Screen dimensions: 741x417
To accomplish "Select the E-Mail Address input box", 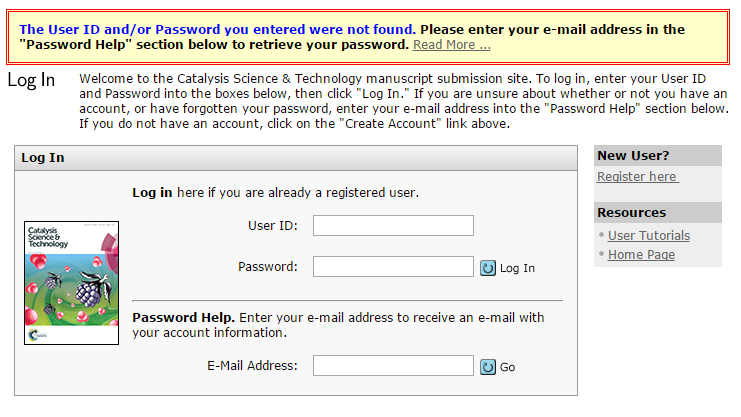I will 393,366.
